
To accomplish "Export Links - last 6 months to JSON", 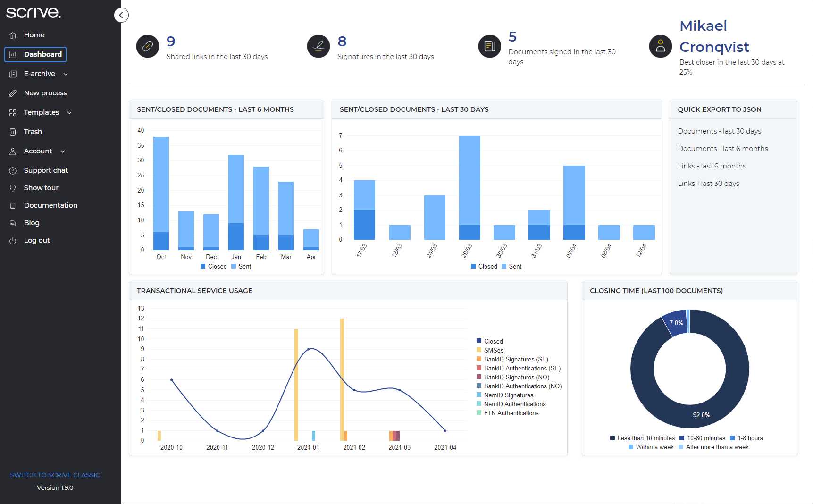I will 712,166.
